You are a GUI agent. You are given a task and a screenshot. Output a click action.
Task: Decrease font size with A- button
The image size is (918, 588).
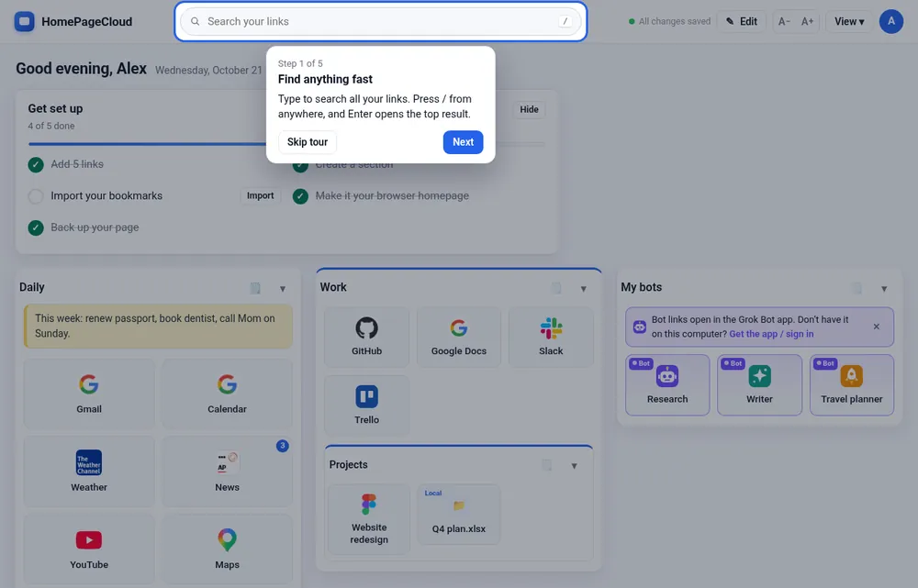(x=785, y=22)
